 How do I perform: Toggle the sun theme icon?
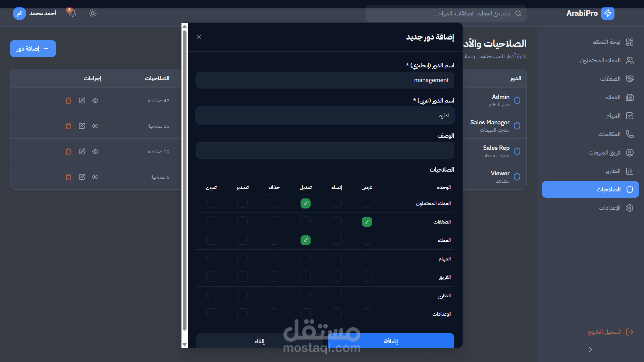tap(93, 13)
